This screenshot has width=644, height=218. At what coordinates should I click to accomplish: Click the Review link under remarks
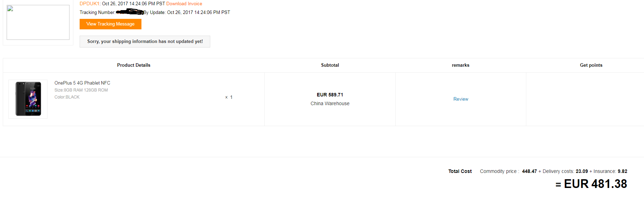coord(461,99)
